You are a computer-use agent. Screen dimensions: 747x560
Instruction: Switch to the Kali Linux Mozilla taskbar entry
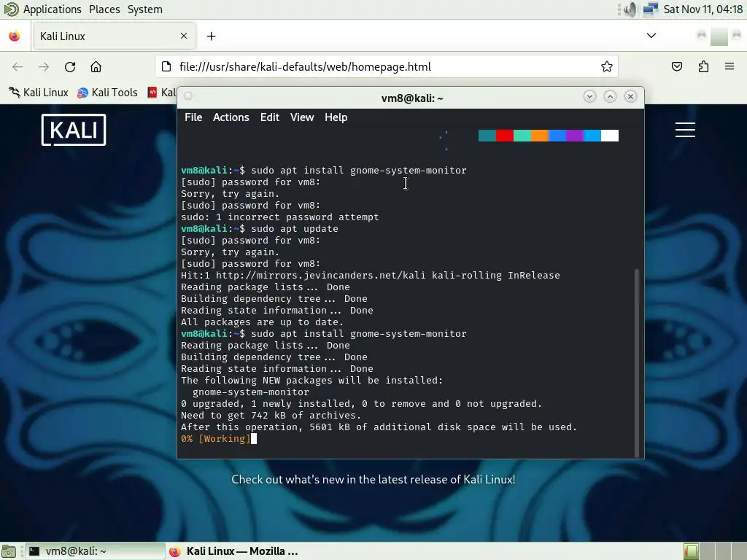click(x=236, y=551)
